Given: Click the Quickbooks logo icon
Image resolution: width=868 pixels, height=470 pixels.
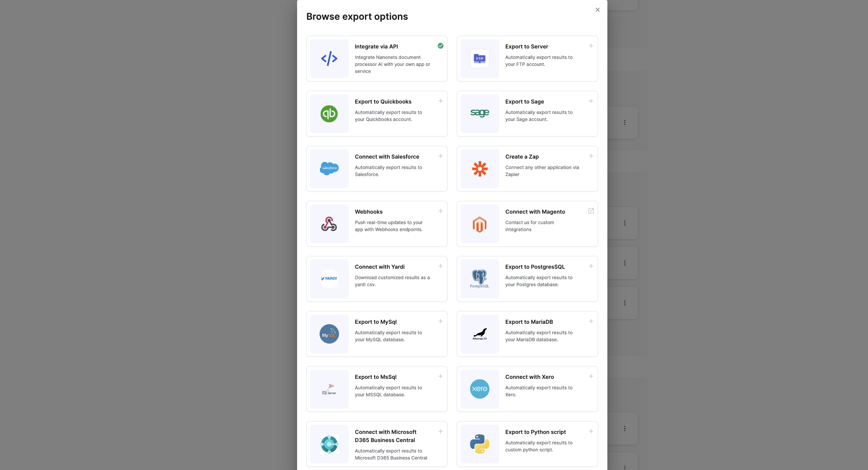Looking at the screenshot, I should coord(329,114).
